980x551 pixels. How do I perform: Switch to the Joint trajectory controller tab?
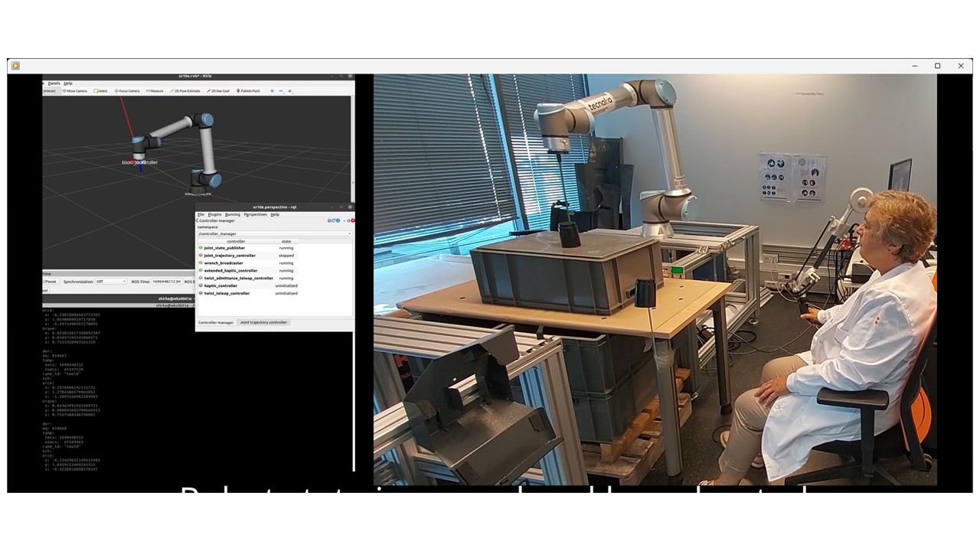pos(263,322)
